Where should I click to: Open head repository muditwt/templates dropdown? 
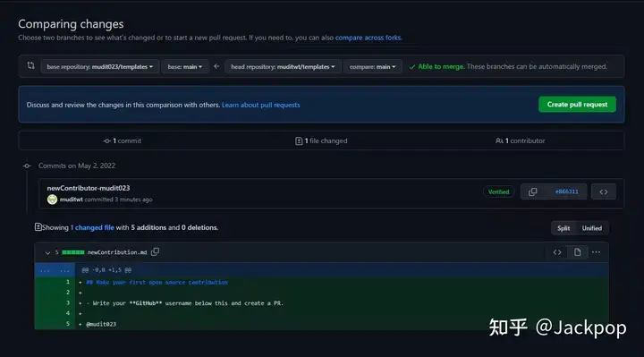coord(283,66)
